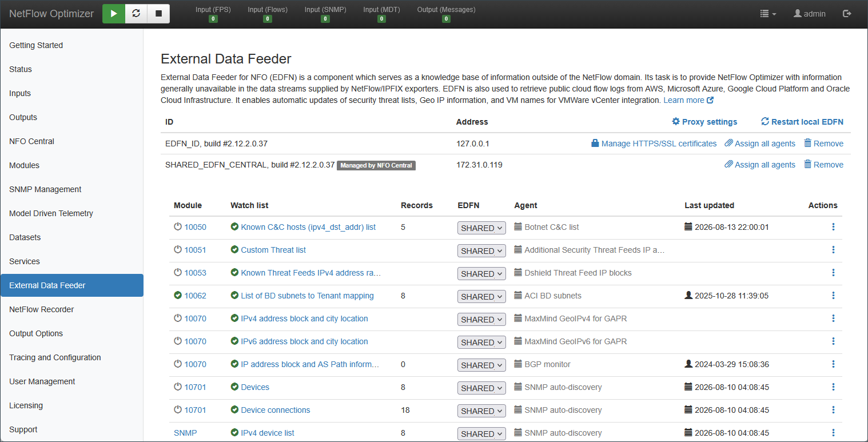Open actions menu for AS Path information row
The image size is (868, 442).
coord(833,364)
